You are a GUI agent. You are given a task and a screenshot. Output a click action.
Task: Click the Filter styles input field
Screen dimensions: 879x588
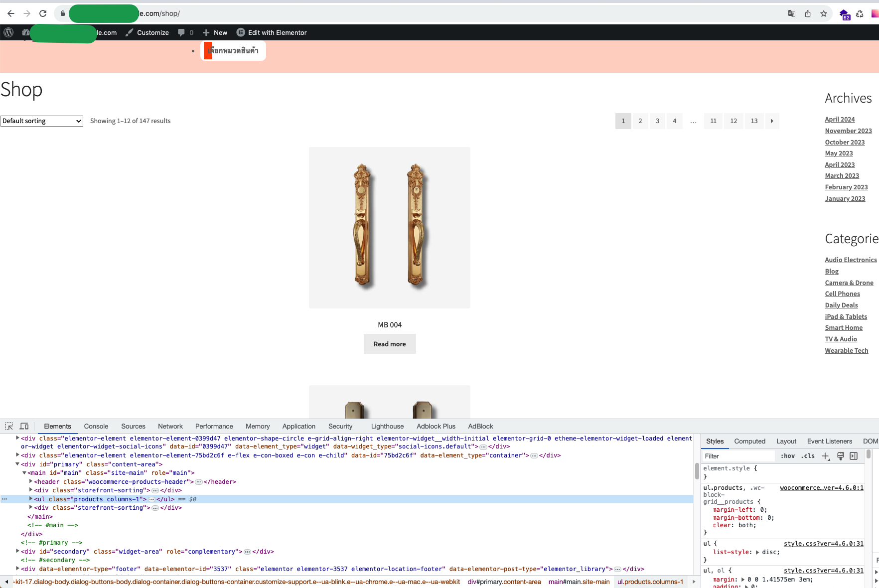click(x=738, y=456)
